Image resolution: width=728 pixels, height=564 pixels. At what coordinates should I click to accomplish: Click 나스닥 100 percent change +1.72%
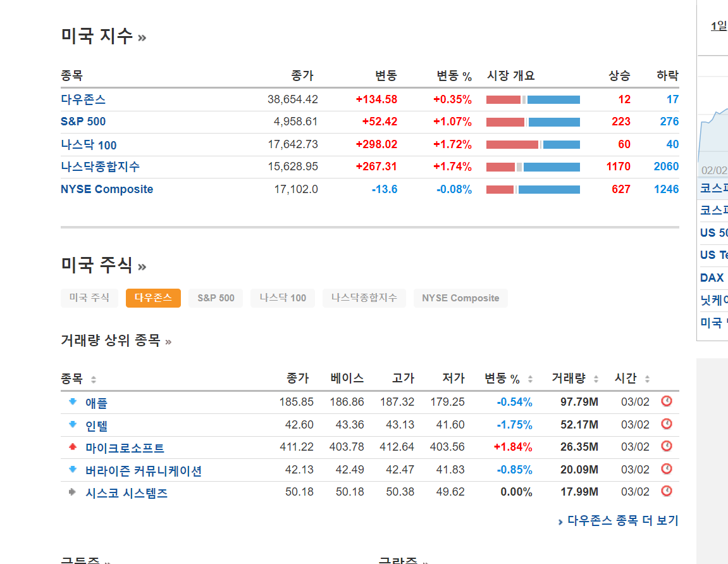[452, 144]
